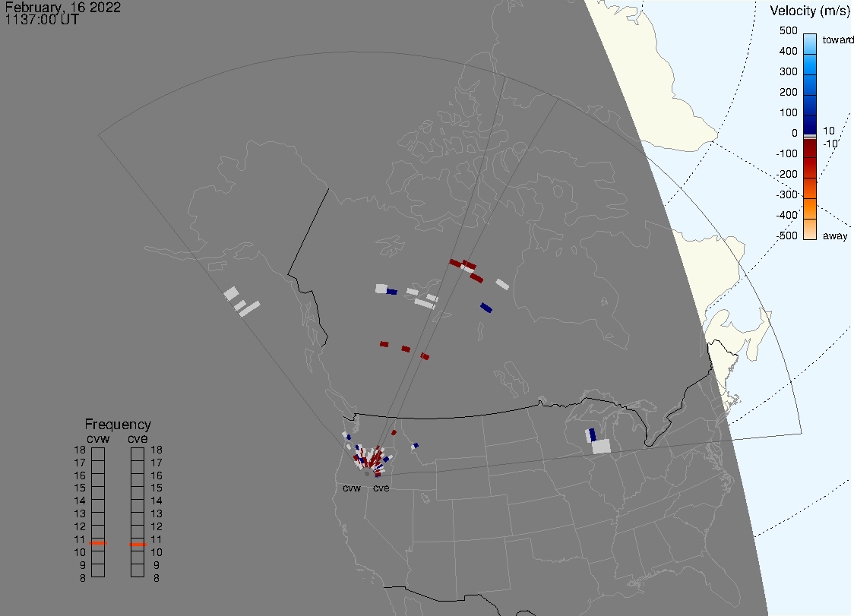
Task: Click the '18' label beside the cvw bar
Action: pos(80,450)
